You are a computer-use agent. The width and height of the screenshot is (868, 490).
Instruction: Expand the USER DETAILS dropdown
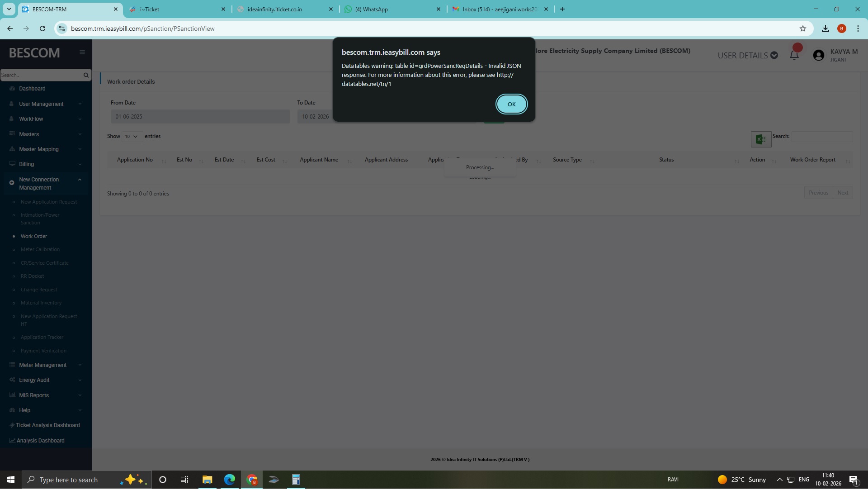point(747,55)
